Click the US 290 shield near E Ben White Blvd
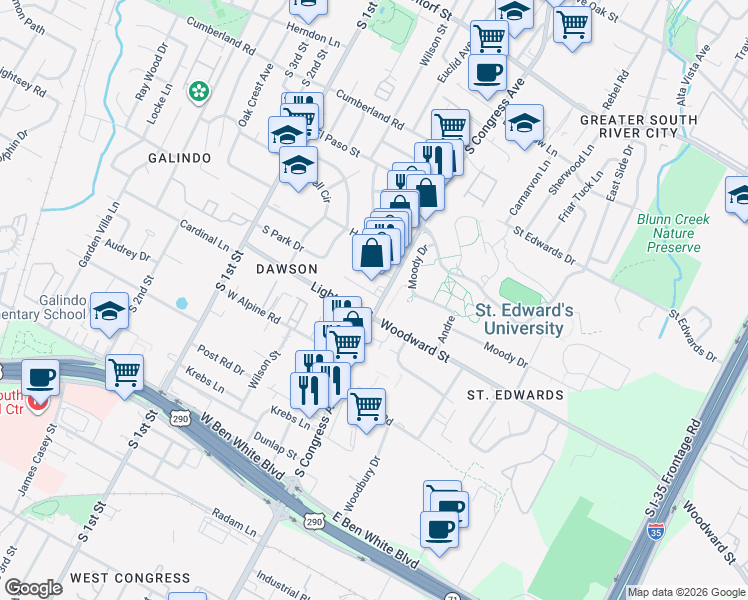This screenshot has height=600, width=748. click(x=315, y=522)
